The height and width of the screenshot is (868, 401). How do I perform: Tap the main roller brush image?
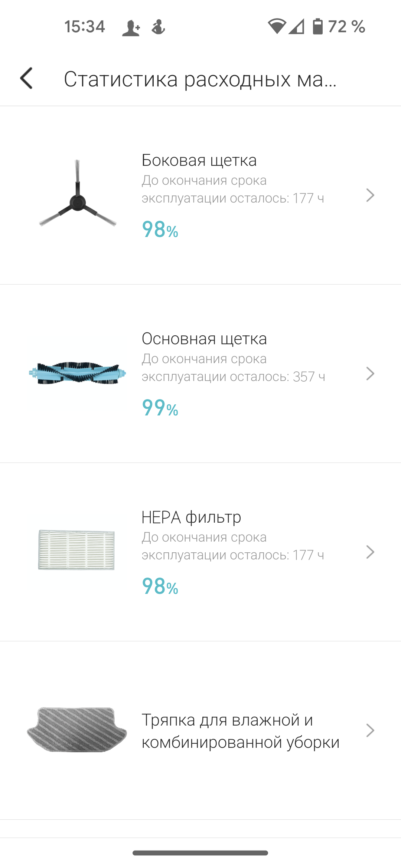[78, 373]
